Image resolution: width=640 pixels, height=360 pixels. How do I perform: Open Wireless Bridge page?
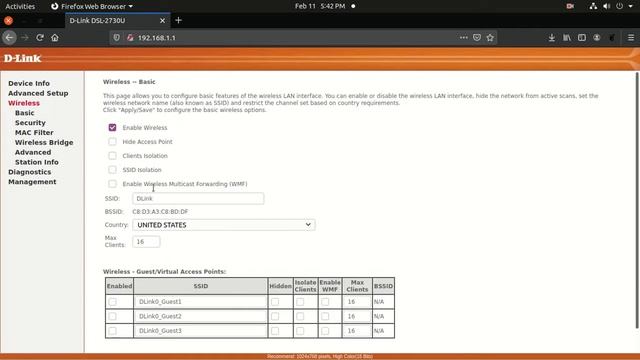pos(44,142)
